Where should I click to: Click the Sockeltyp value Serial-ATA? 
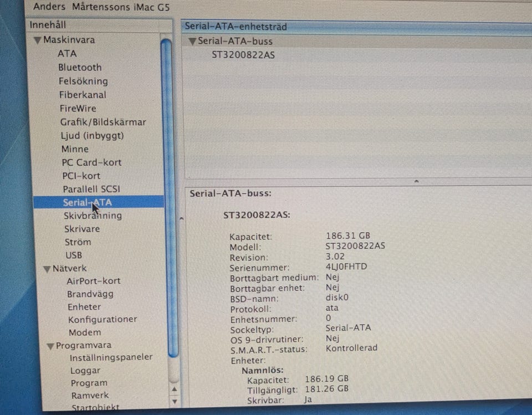pos(348,327)
